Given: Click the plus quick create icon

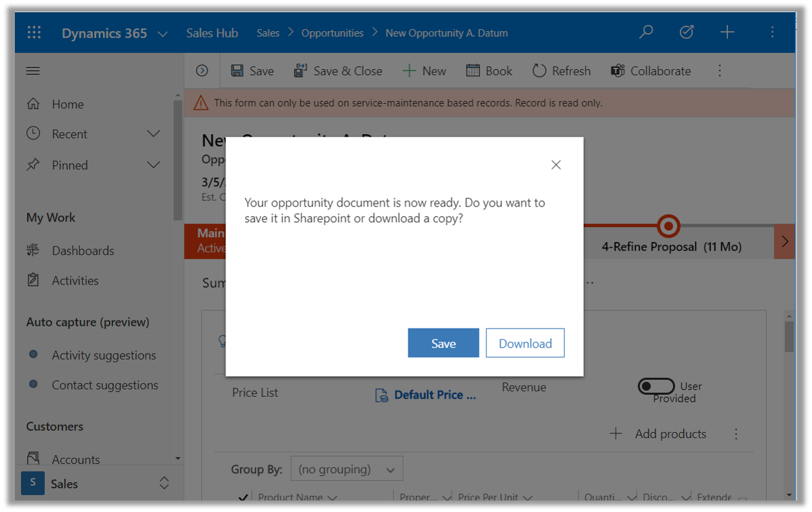Looking at the screenshot, I should pos(727,33).
